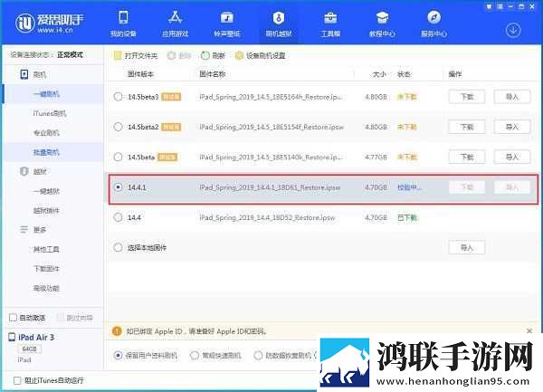
Task: Open the 铃声壁纸 ringtones and wallpapers section
Action: 227,24
